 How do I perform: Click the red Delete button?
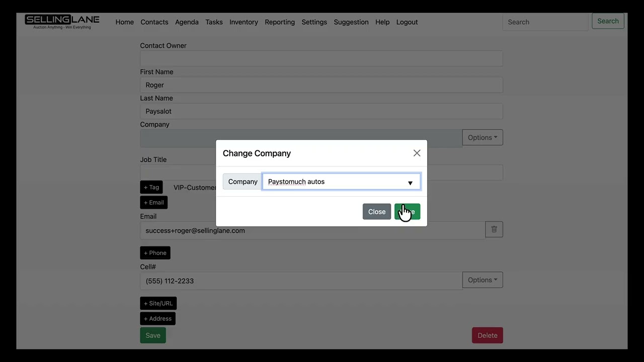pos(488,335)
